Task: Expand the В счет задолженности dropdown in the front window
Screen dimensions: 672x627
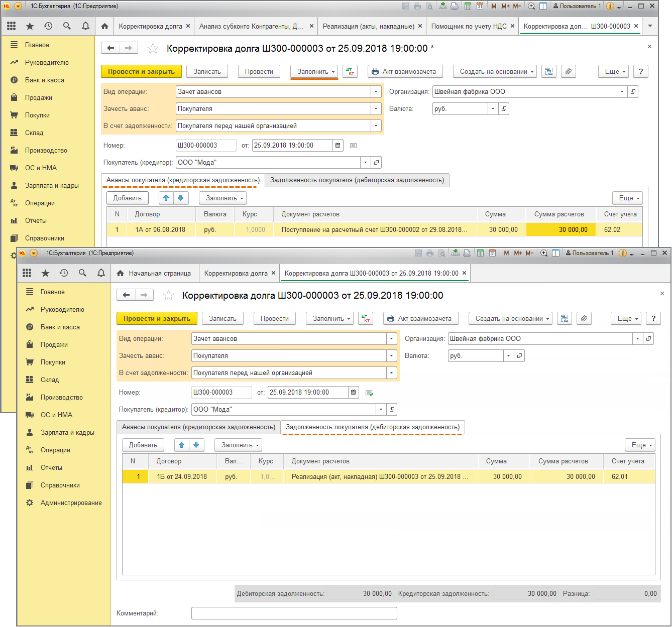Action: point(392,373)
